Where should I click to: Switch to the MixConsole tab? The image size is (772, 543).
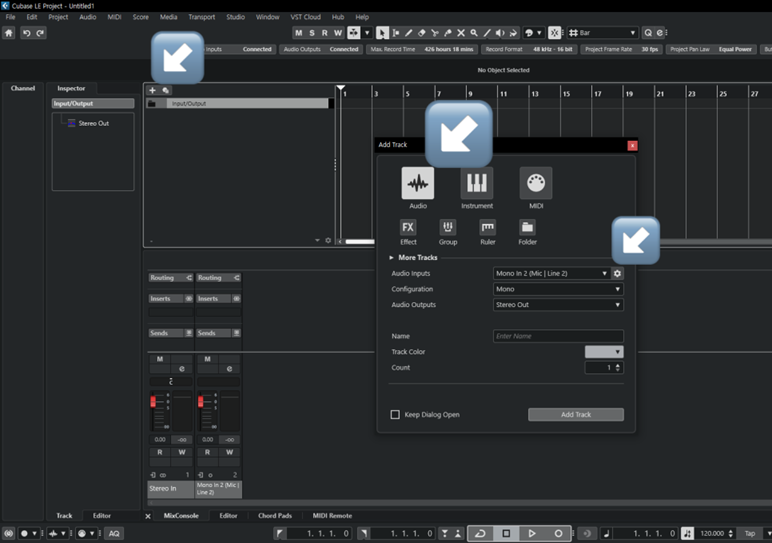pos(181,515)
